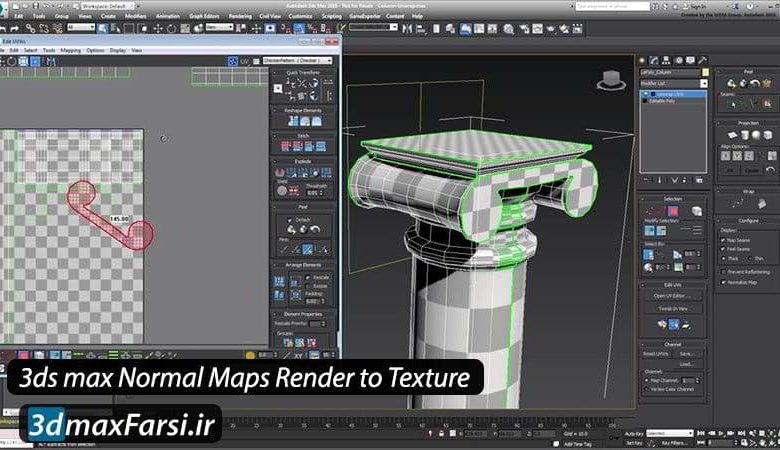This screenshot has height=450, width=780.
Task: Collapse the Configure rollout
Action: (747, 220)
